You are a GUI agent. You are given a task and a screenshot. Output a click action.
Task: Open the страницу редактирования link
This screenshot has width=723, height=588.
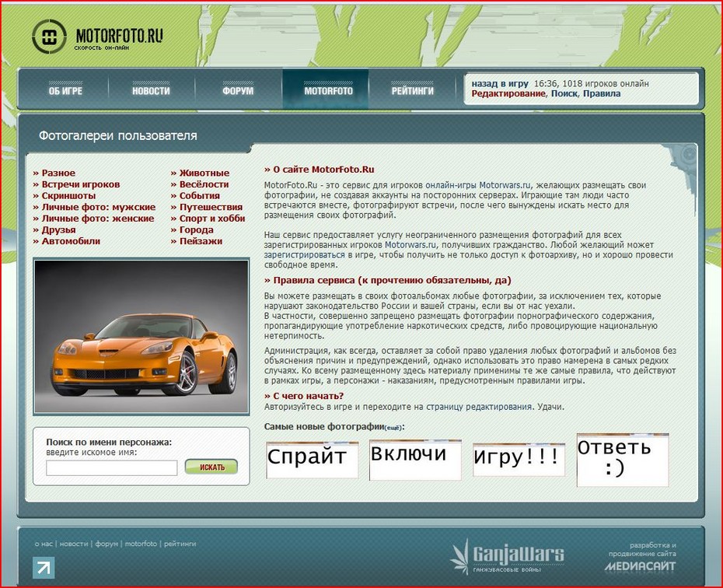(479, 408)
